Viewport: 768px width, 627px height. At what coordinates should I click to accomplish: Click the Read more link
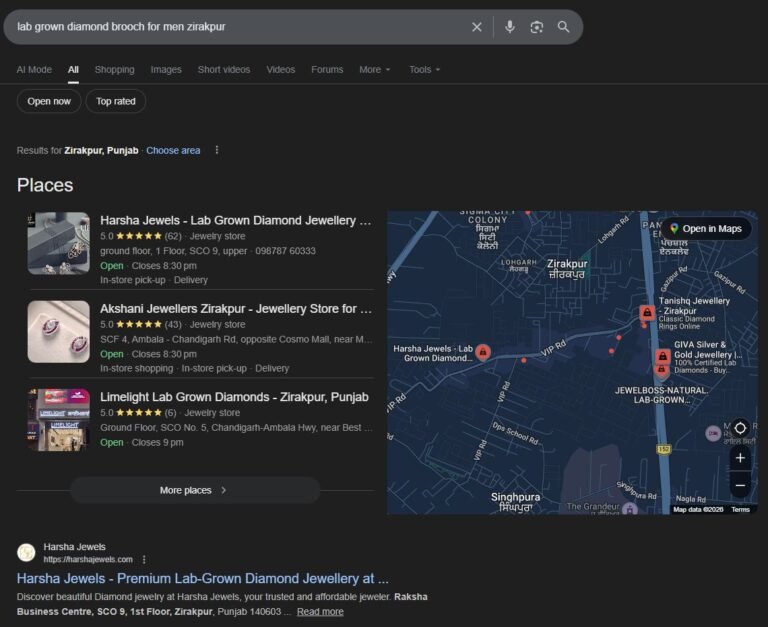point(320,611)
